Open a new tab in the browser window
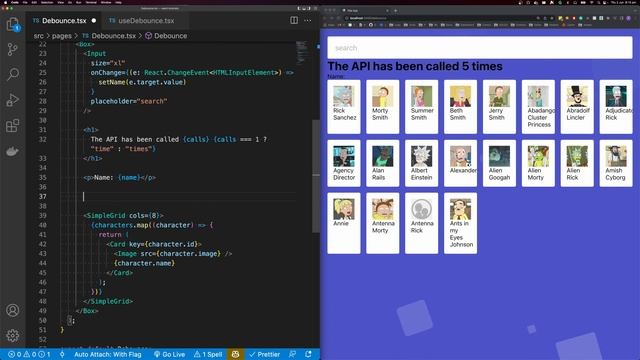This screenshot has height=360, width=640. pyautogui.click(x=396, y=11)
